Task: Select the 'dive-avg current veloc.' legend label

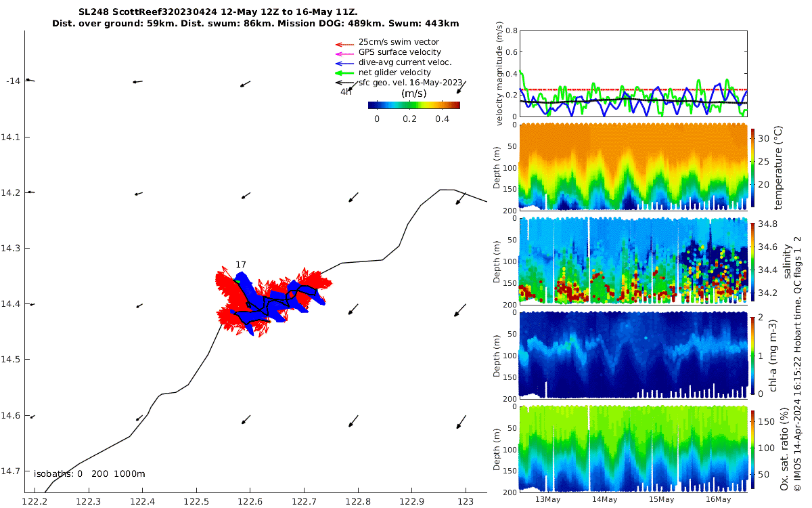Action: click(405, 62)
